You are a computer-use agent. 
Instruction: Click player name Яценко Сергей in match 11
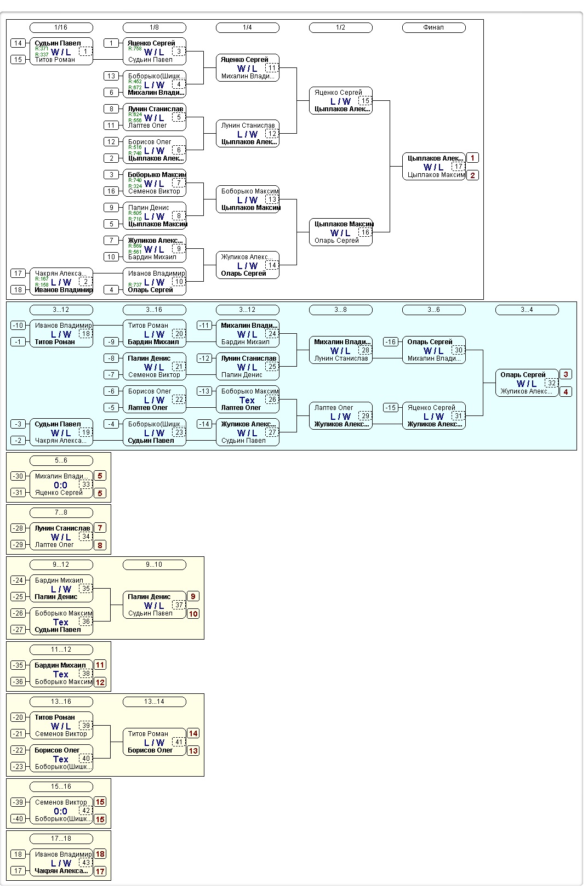point(244,60)
